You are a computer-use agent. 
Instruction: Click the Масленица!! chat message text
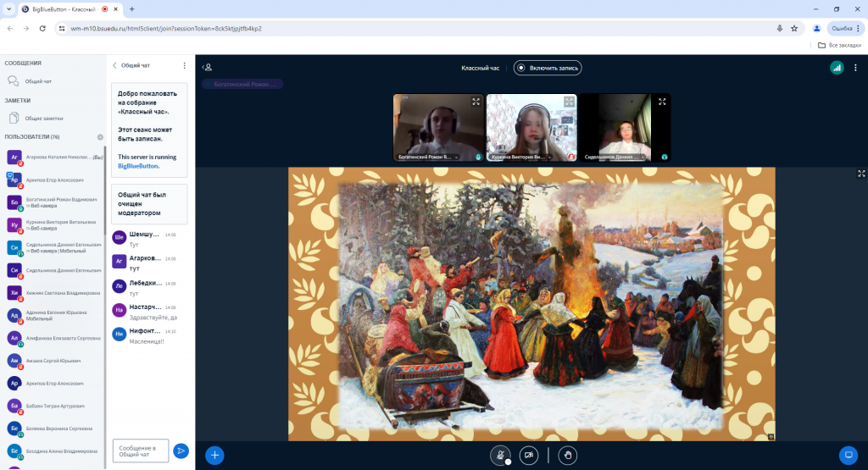(x=147, y=342)
